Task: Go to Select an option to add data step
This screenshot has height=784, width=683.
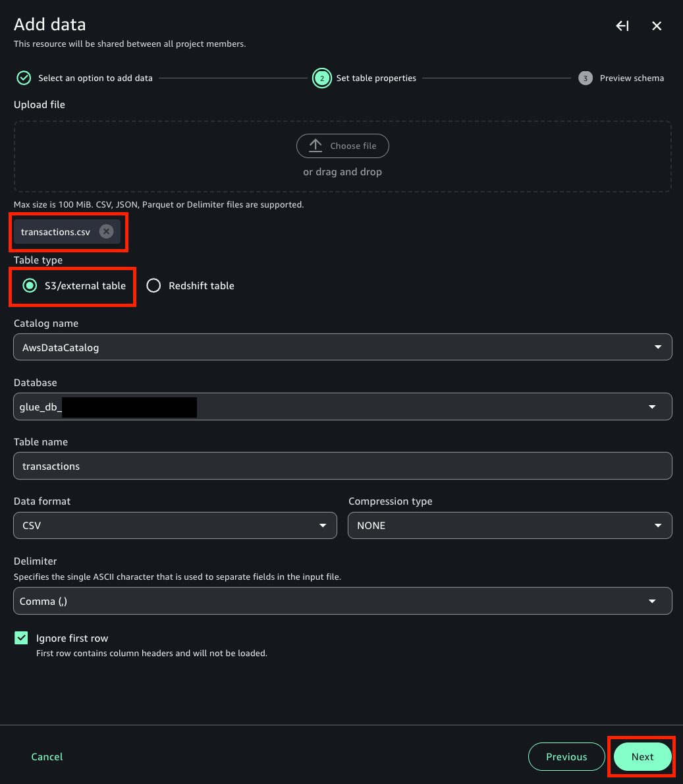Action: point(96,78)
